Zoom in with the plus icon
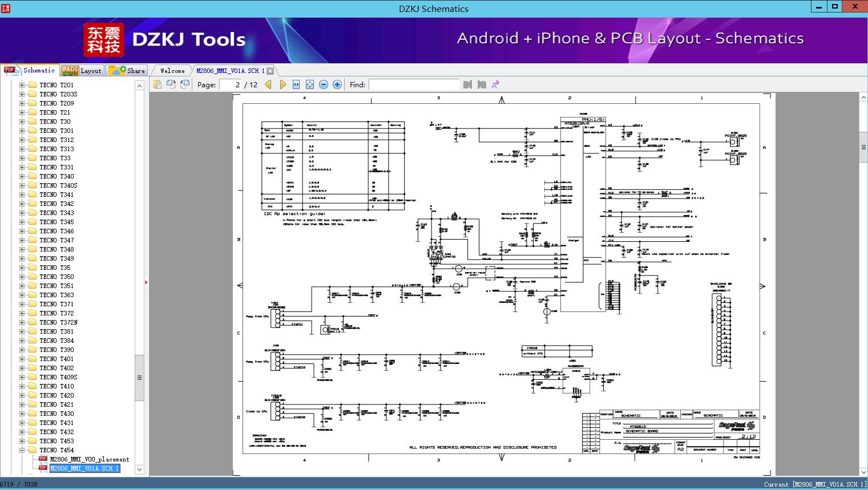The image size is (868, 490). click(x=337, y=84)
